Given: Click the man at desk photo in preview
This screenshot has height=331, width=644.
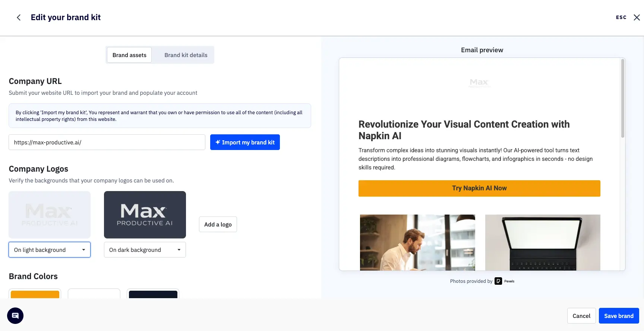Looking at the screenshot, I should [417, 243].
